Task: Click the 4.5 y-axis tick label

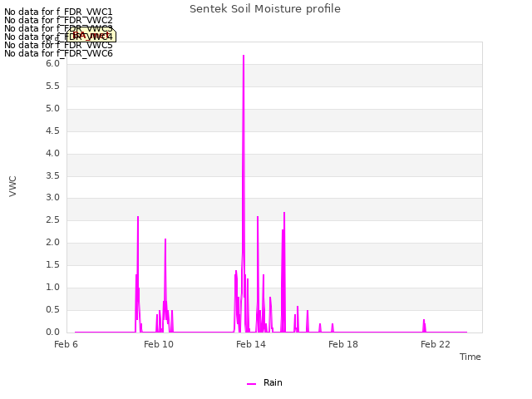Action: click(x=52, y=131)
